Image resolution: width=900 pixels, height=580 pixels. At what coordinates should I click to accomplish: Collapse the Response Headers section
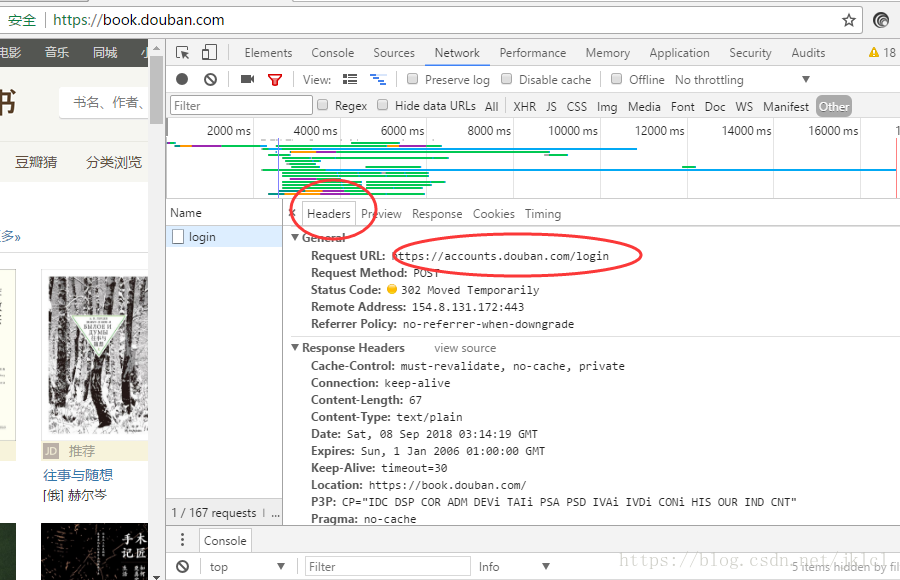[x=295, y=347]
